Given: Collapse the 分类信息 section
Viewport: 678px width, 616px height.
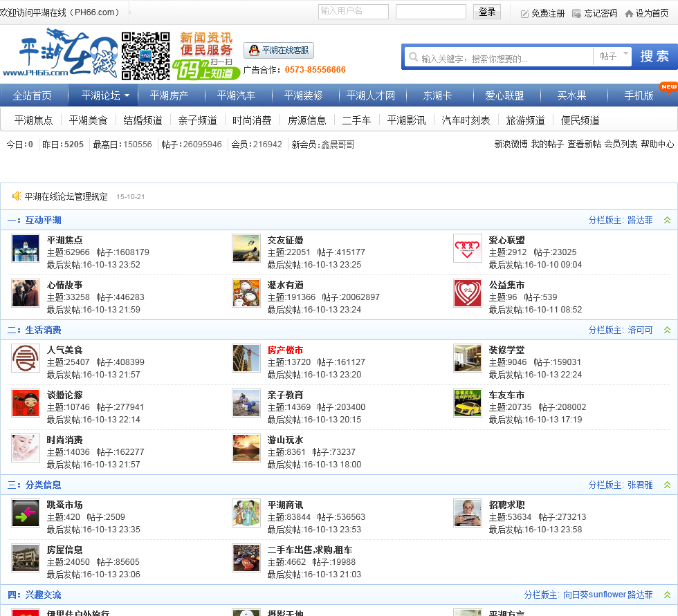Looking at the screenshot, I should [667, 485].
